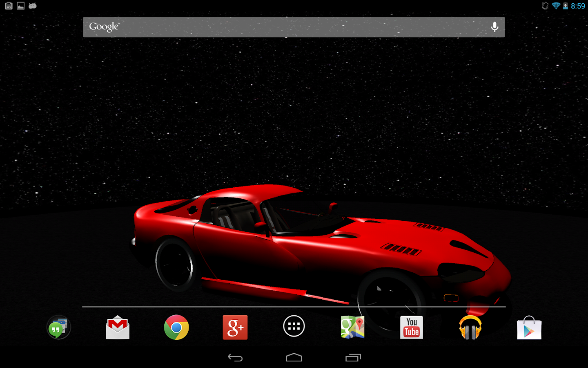This screenshot has width=588, height=368.
Task: Tap the Android head notification icon
Action: click(x=33, y=6)
